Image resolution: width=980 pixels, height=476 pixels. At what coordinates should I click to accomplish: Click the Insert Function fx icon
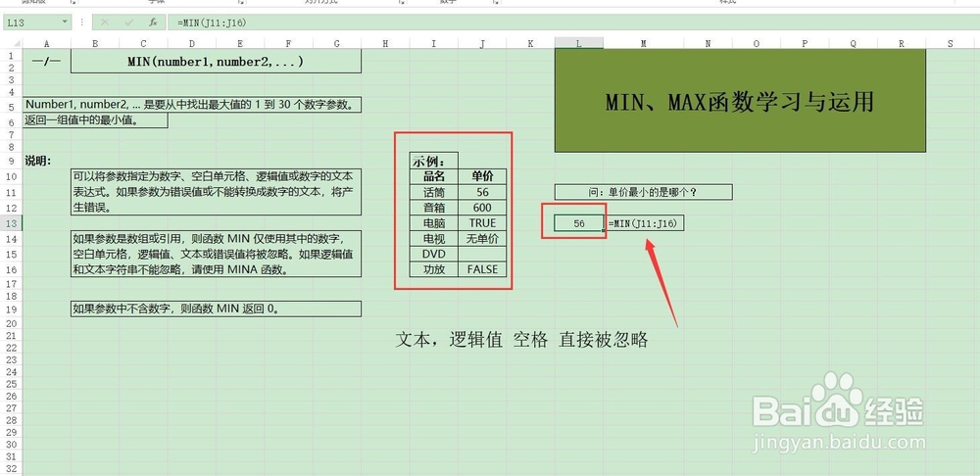153,23
